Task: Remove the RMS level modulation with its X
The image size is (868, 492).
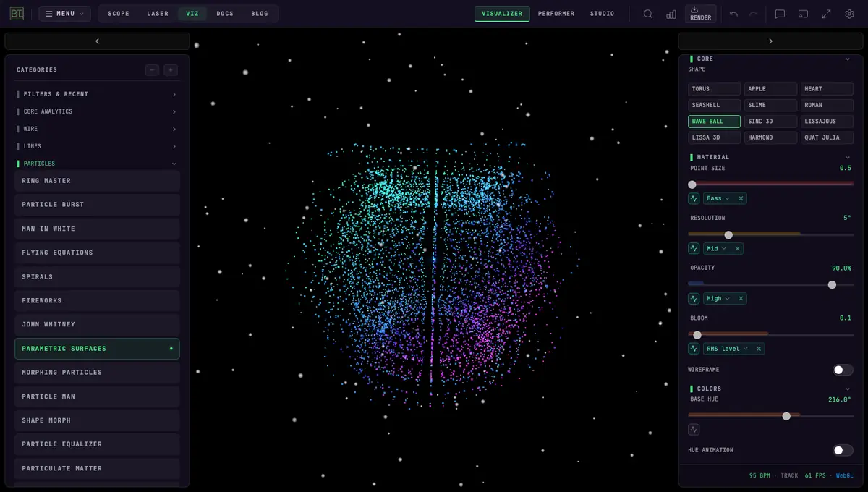Action: pyautogui.click(x=759, y=349)
